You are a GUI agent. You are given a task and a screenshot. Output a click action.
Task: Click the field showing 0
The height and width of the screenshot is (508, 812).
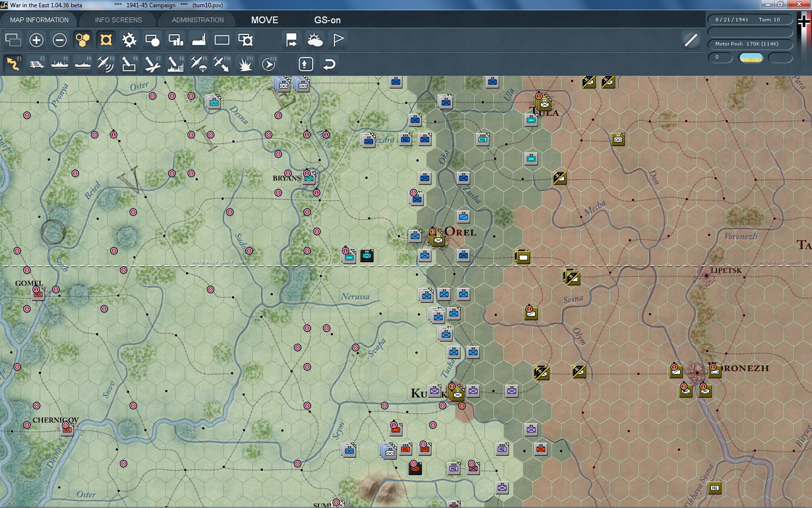(x=720, y=58)
